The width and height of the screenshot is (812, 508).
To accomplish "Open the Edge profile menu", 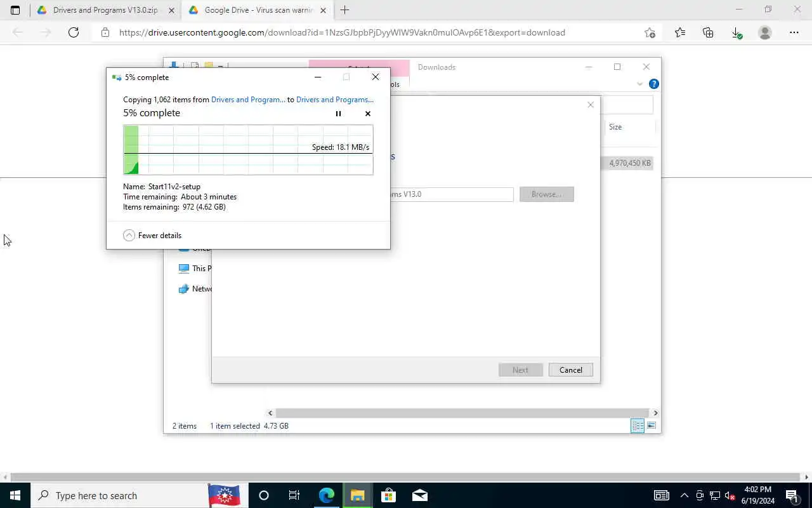I will (x=765, y=32).
